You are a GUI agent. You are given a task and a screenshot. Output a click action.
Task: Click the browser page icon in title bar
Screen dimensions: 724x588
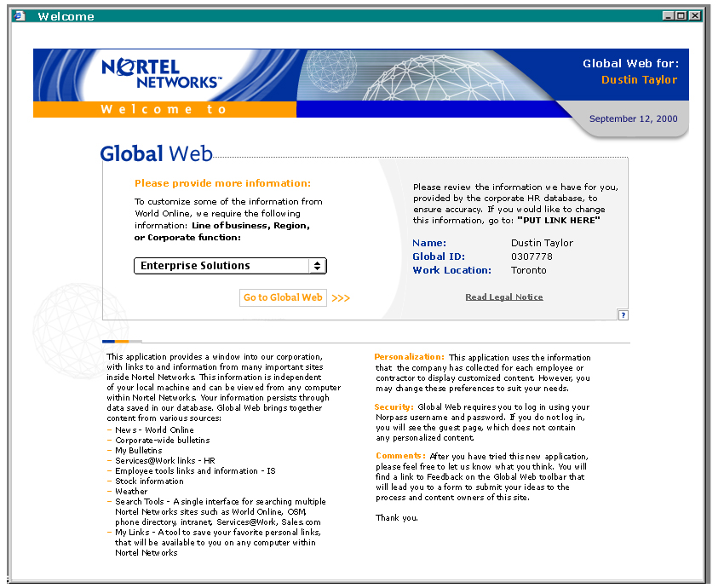(x=20, y=15)
